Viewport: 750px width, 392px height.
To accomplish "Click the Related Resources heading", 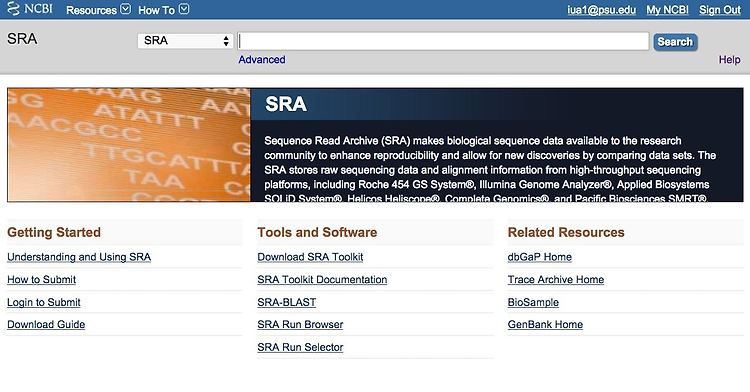I will (x=566, y=232).
